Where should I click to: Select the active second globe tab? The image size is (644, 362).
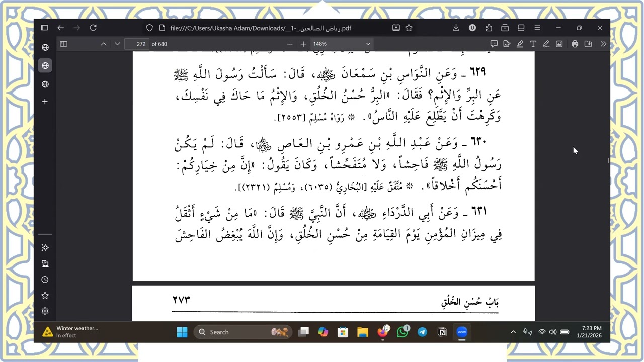point(45,65)
